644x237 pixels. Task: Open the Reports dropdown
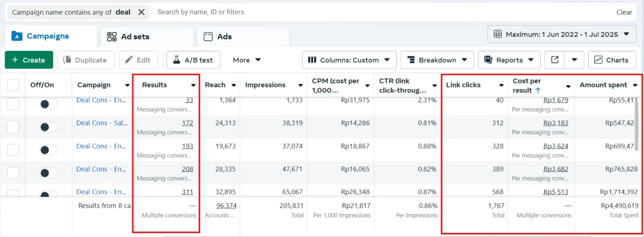509,60
